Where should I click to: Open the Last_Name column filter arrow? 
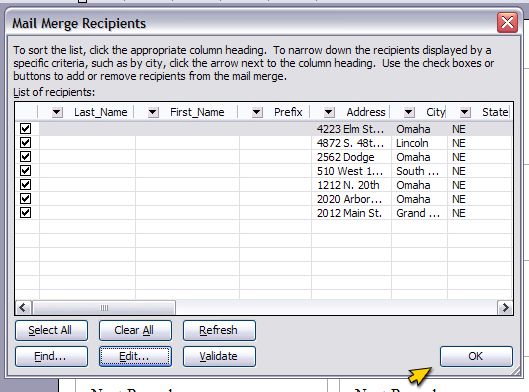(x=57, y=112)
